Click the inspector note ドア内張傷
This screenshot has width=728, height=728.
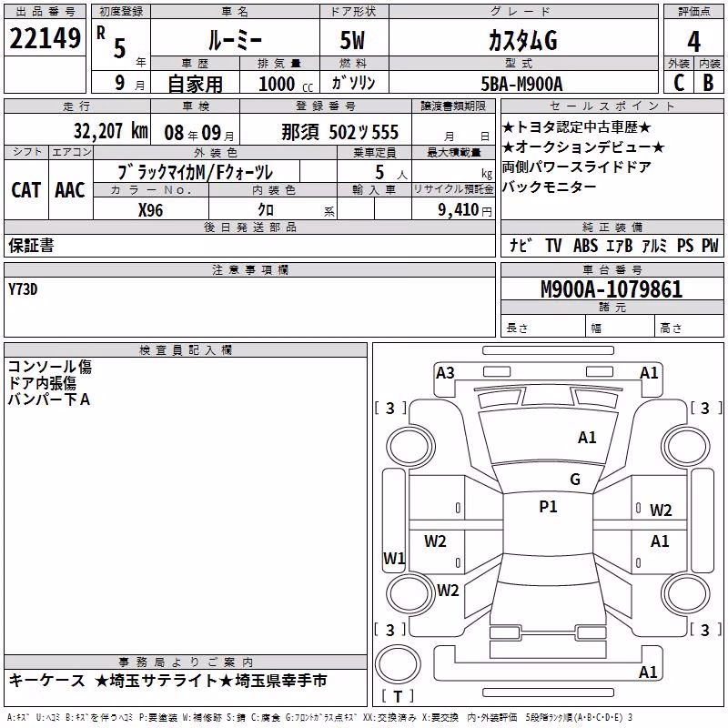click(x=42, y=383)
